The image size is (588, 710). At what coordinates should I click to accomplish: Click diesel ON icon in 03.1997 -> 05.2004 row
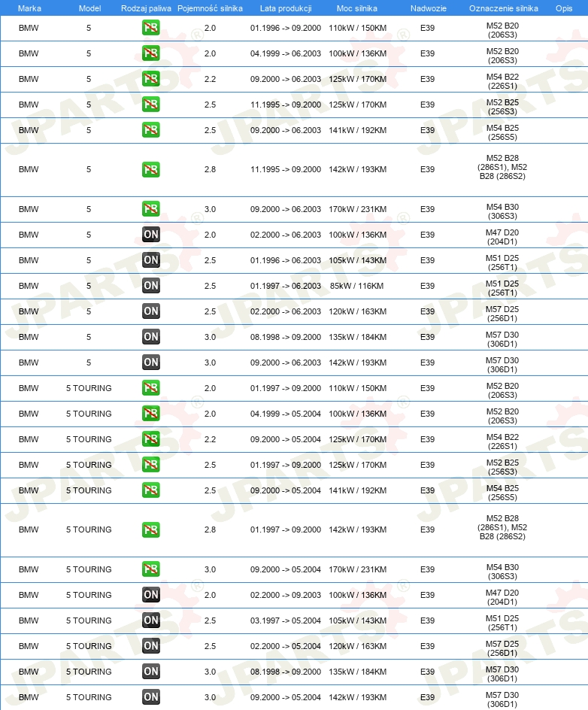(150, 620)
